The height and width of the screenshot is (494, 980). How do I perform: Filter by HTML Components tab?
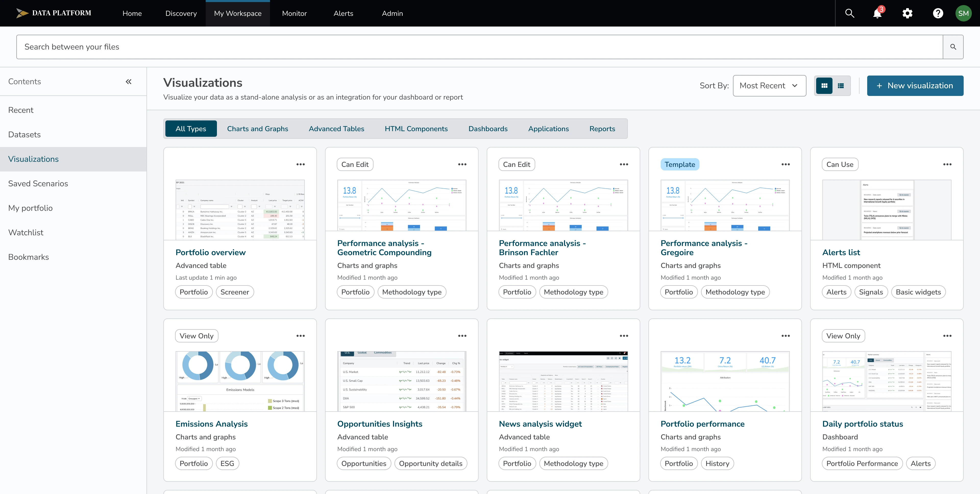coord(416,129)
